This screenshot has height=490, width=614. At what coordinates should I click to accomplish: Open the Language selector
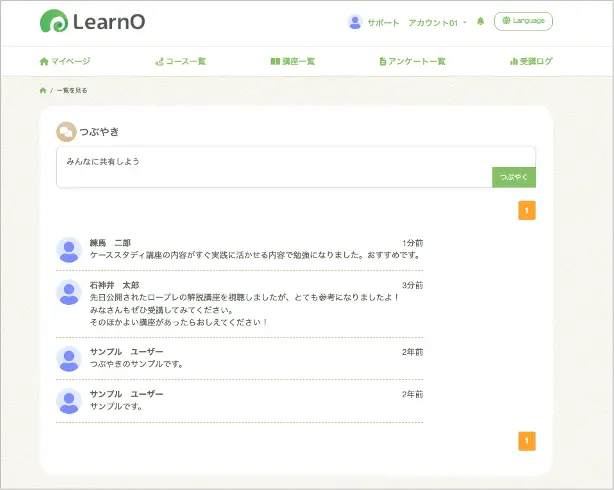coord(523,21)
